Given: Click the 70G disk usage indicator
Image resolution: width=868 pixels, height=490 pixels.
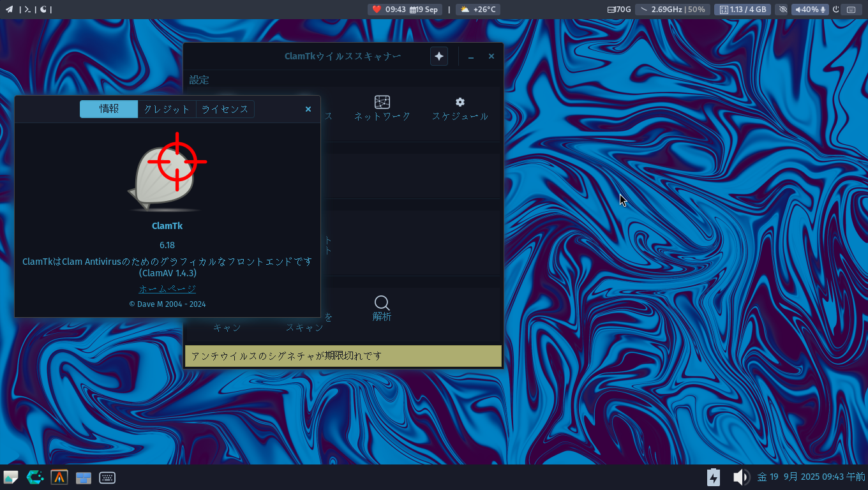Looking at the screenshot, I should 619,10.
